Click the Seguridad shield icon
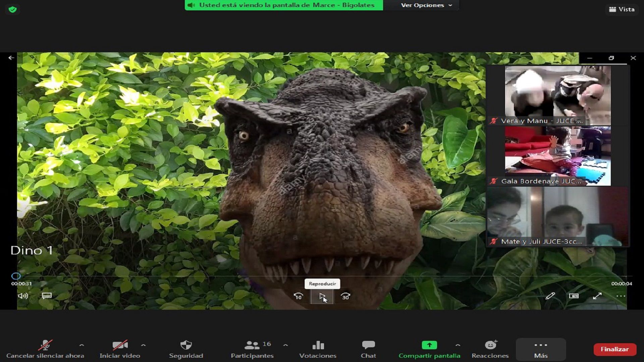The width and height of the screenshot is (644, 362). 186,345
